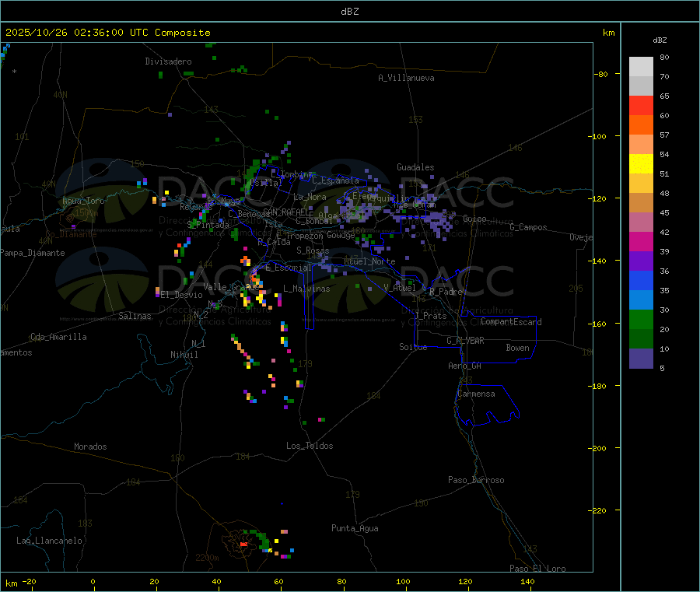700x592 pixels.
Task: Click the S_Rosas label
Action: coord(313,250)
